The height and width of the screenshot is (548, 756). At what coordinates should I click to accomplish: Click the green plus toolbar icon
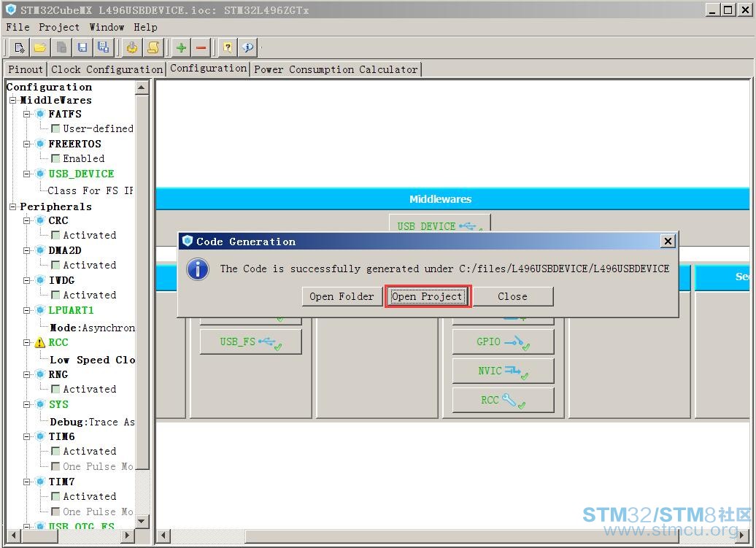181,47
